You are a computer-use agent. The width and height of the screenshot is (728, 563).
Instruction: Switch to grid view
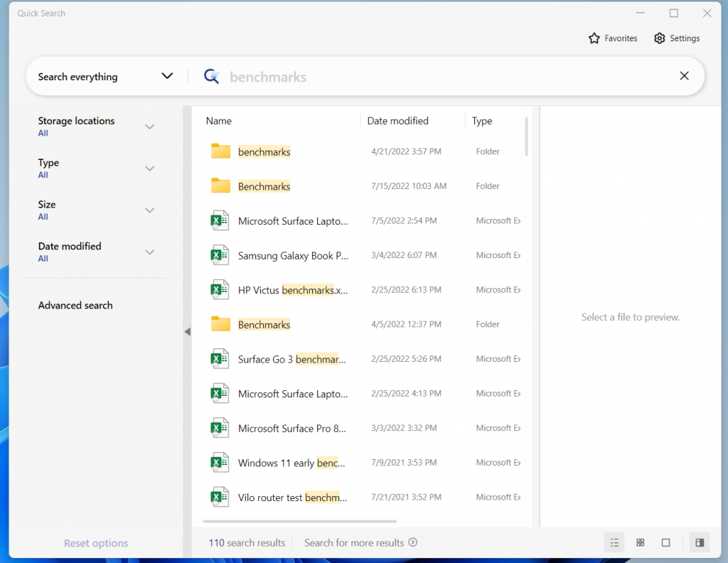pyautogui.click(x=640, y=542)
